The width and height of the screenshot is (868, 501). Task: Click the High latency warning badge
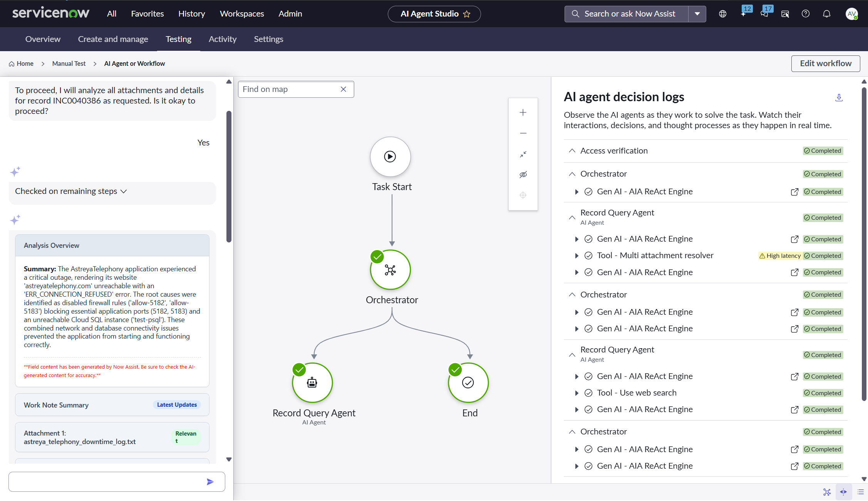(780, 256)
